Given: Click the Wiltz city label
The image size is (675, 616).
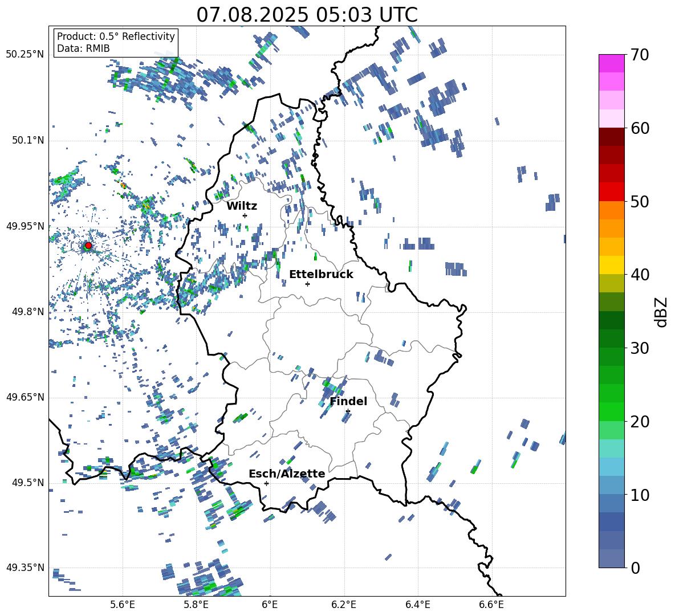Looking at the screenshot, I should click(242, 206).
